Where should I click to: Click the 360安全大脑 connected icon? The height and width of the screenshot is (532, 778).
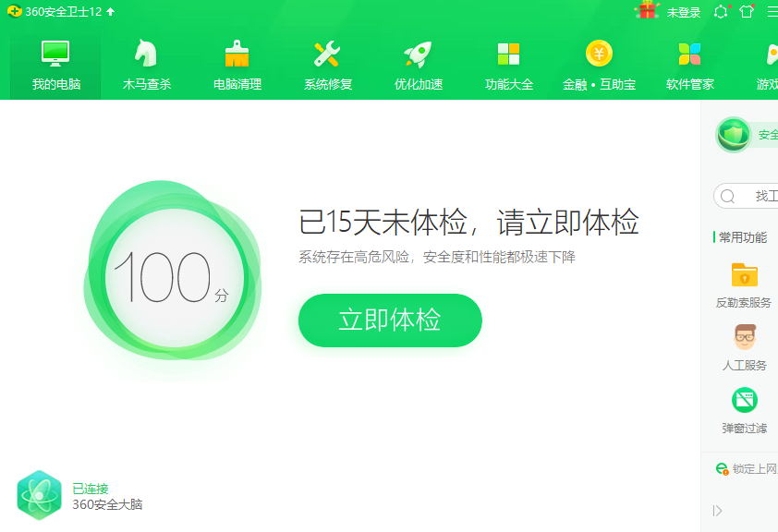(x=39, y=496)
